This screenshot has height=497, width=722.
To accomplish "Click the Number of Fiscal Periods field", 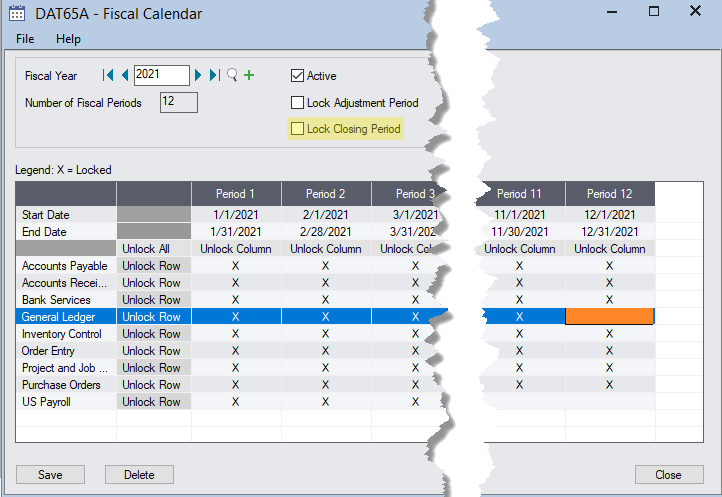I will pyautogui.click(x=179, y=102).
